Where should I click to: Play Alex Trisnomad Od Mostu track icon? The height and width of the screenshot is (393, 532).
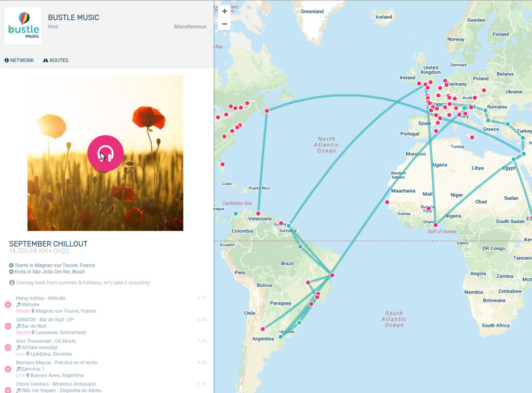[8, 347]
